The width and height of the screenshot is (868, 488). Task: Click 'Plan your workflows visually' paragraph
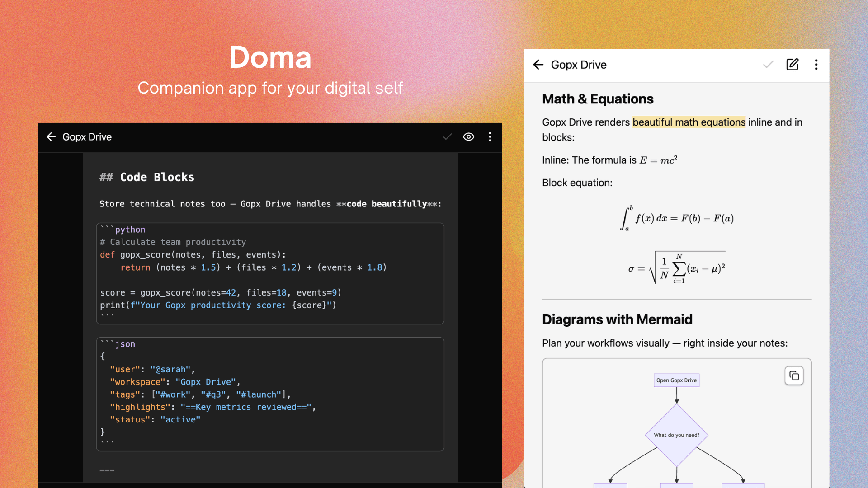[665, 343]
